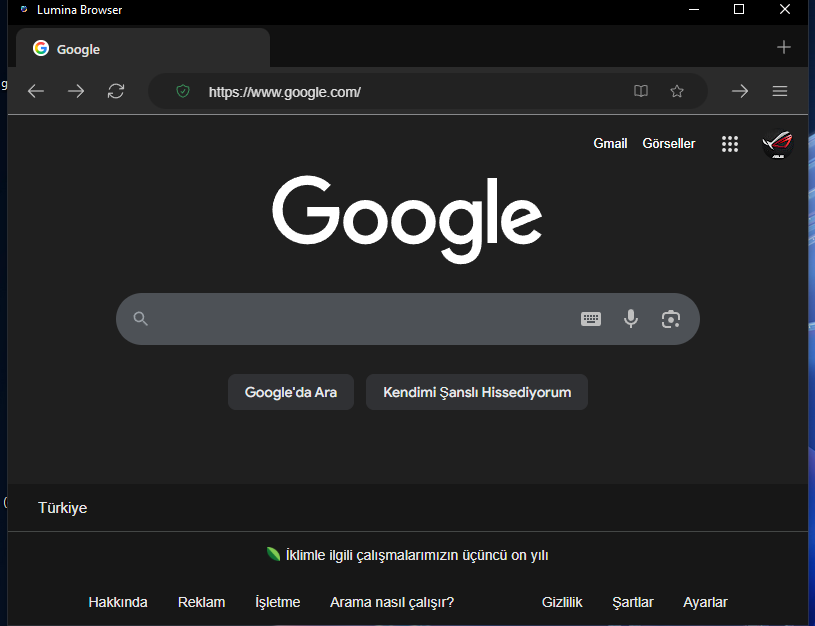Open the İşletme footer link
The image size is (815, 626).
(278, 602)
